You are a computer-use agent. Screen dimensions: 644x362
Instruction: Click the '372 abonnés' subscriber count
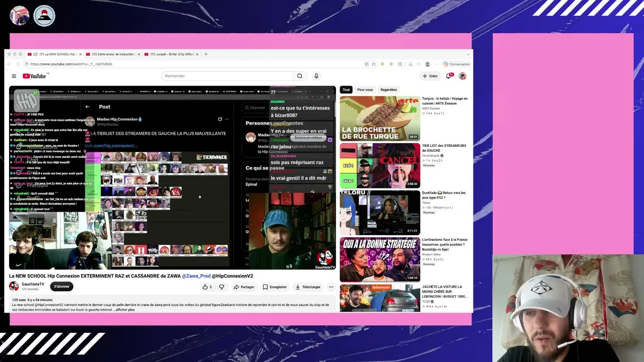click(29, 290)
